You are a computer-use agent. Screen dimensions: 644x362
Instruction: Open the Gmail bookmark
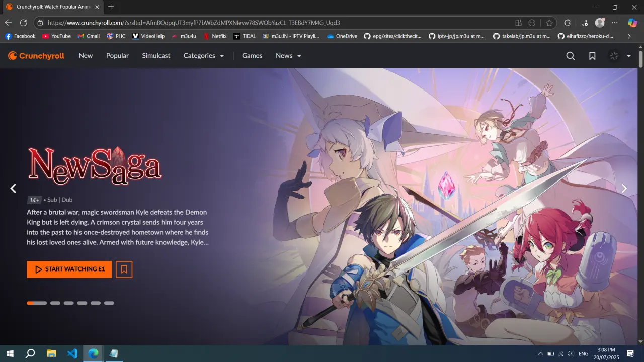pyautogui.click(x=89, y=36)
